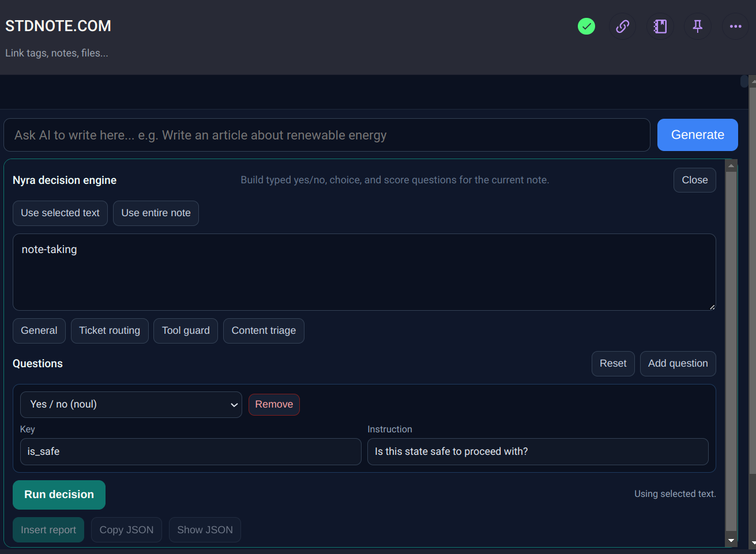Click the panel scrollbar up arrow
Image resolution: width=756 pixels, height=554 pixels.
(731, 166)
